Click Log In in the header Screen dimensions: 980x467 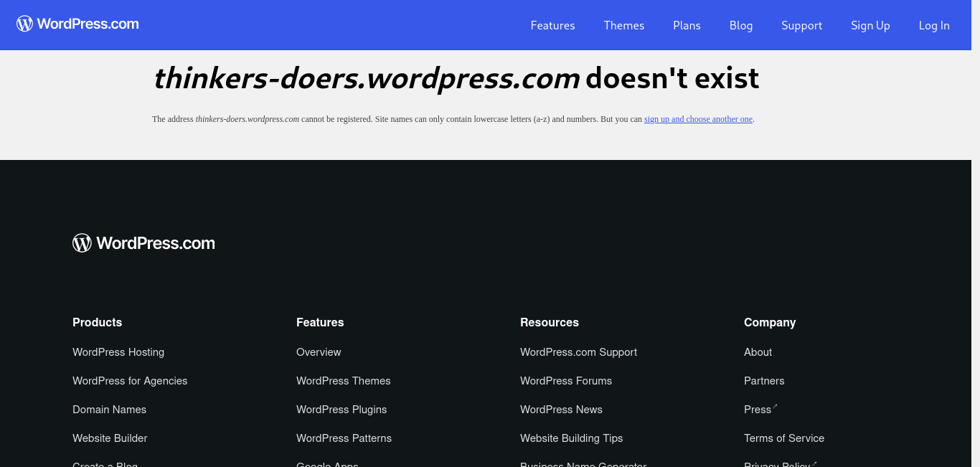[934, 25]
